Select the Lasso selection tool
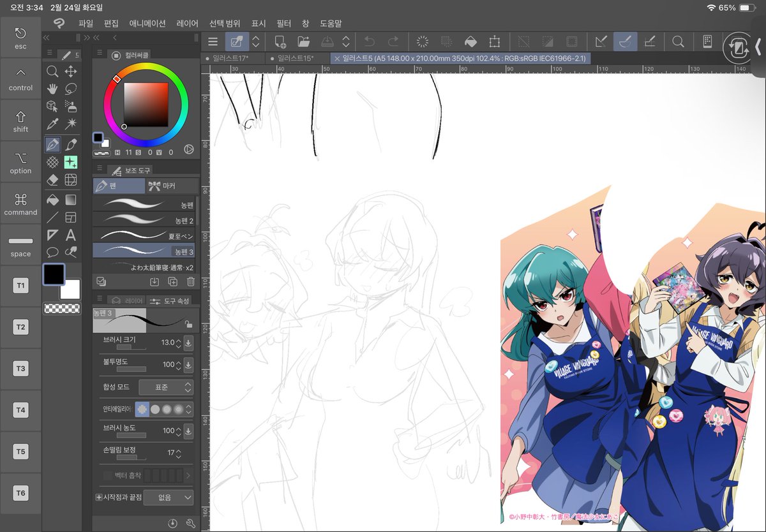This screenshot has width=766, height=532. pyautogui.click(x=71, y=89)
